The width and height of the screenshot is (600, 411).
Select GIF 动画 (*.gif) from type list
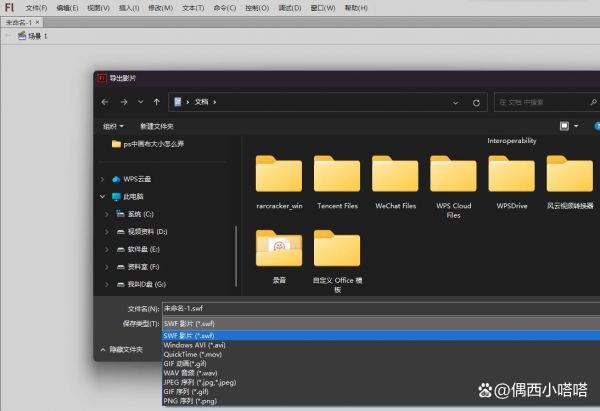coord(191,363)
